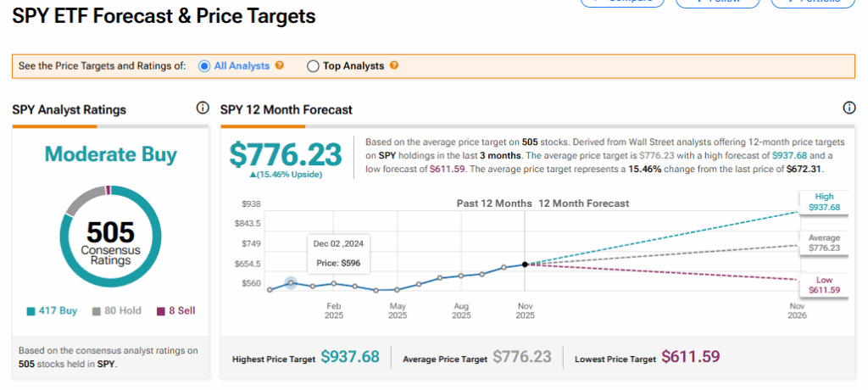
Task: Click the Compare button at top
Action: click(x=621, y=3)
